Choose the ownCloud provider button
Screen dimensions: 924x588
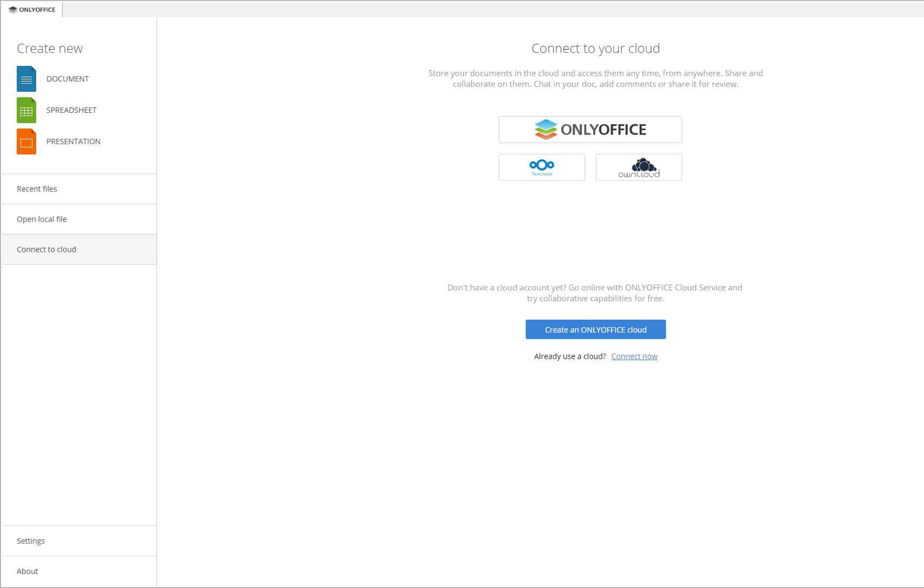[x=639, y=167]
